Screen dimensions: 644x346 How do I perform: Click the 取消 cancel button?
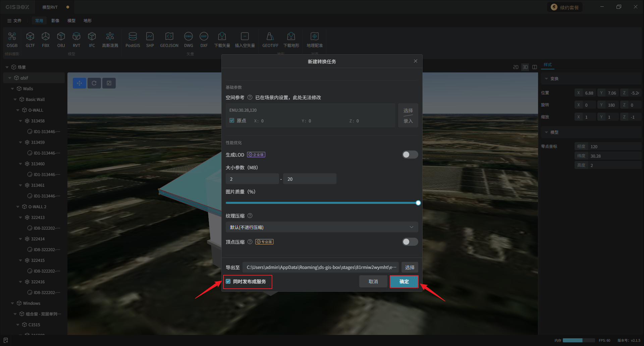pyautogui.click(x=373, y=282)
